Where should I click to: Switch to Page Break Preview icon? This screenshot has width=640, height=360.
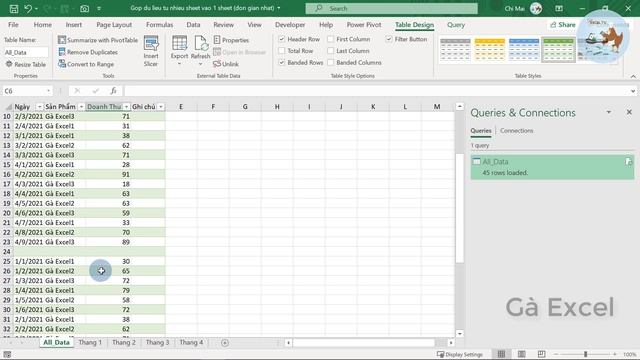click(541, 354)
